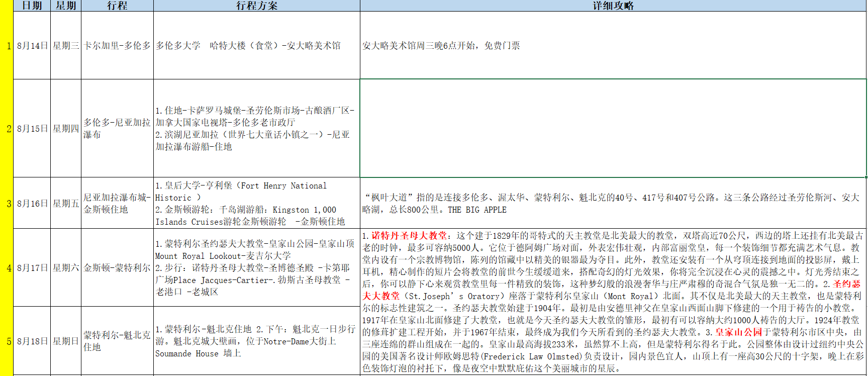The width and height of the screenshot is (868, 376).
Task: Click the date cell 8月17日
Action: 32,267
